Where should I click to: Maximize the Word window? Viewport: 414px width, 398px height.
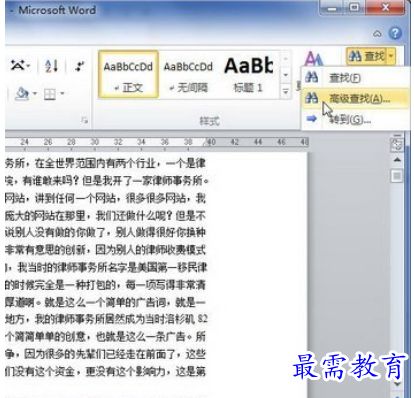pos(354,8)
